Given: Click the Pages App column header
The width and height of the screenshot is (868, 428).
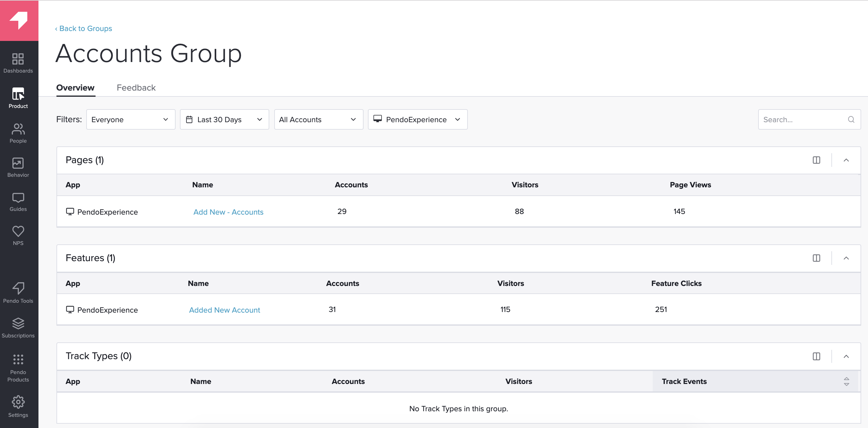Looking at the screenshot, I should pos(73,185).
